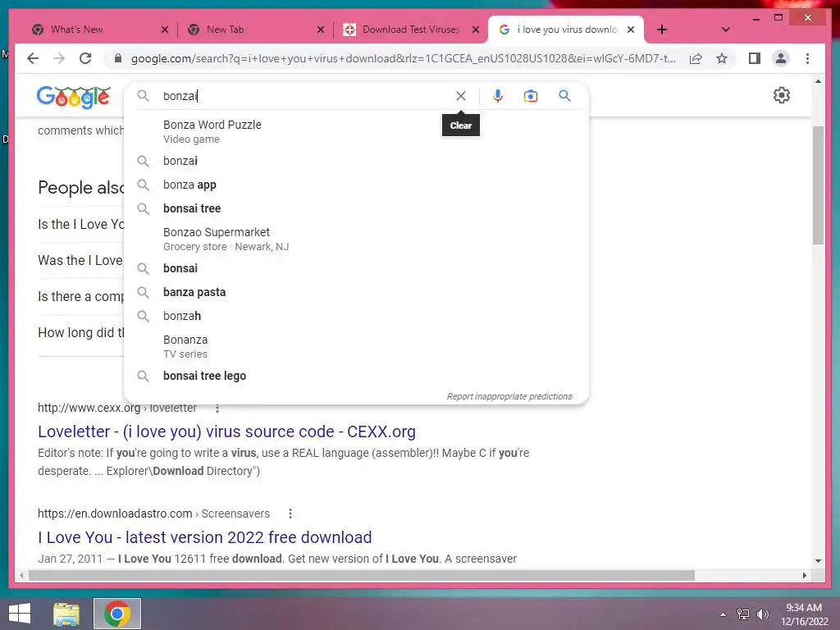The height and width of the screenshot is (630, 840).
Task: Select the plain 'bonsai' suggestion
Action: (x=356, y=268)
